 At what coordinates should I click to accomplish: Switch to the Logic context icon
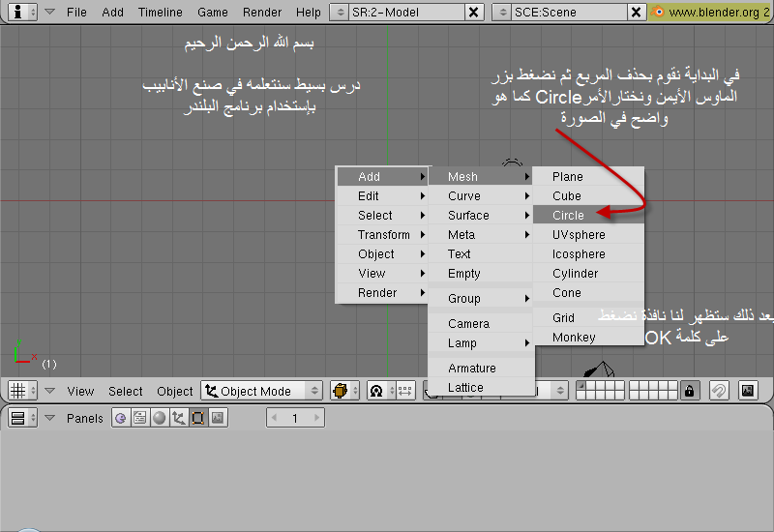pos(120,418)
